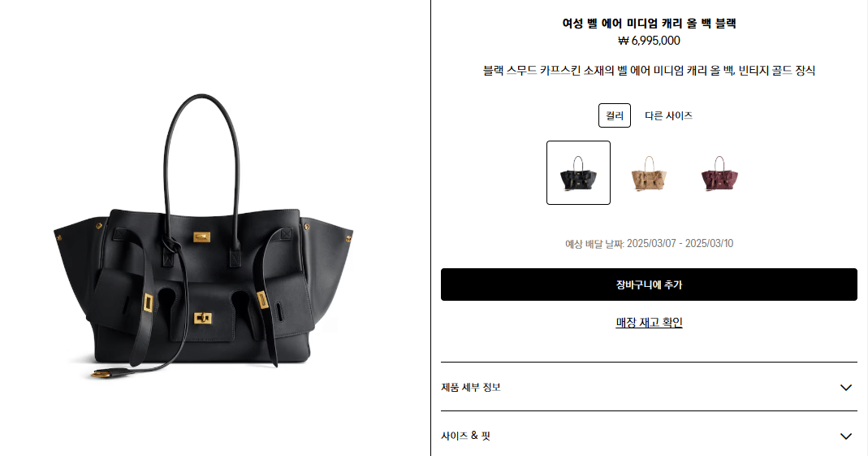
Task: Click the product description about 빈티지 골드 장식
Action: tap(649, 71)
